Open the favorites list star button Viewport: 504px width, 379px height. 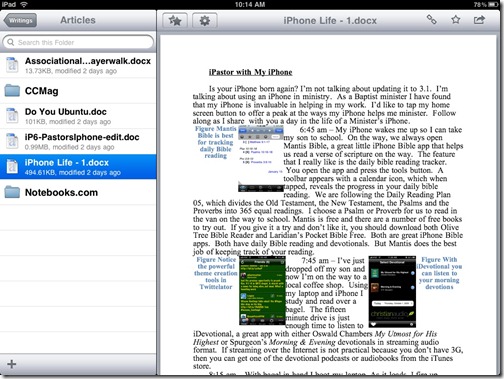[175, 21]
